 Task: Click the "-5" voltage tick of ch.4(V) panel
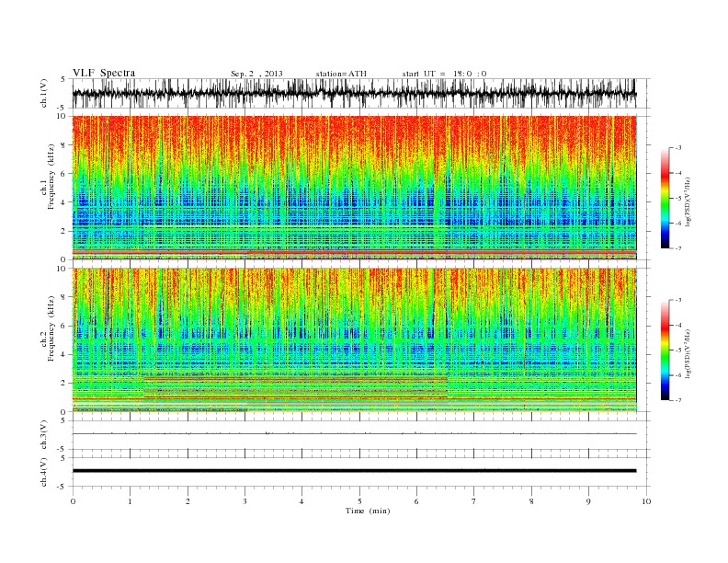(63, 487)
